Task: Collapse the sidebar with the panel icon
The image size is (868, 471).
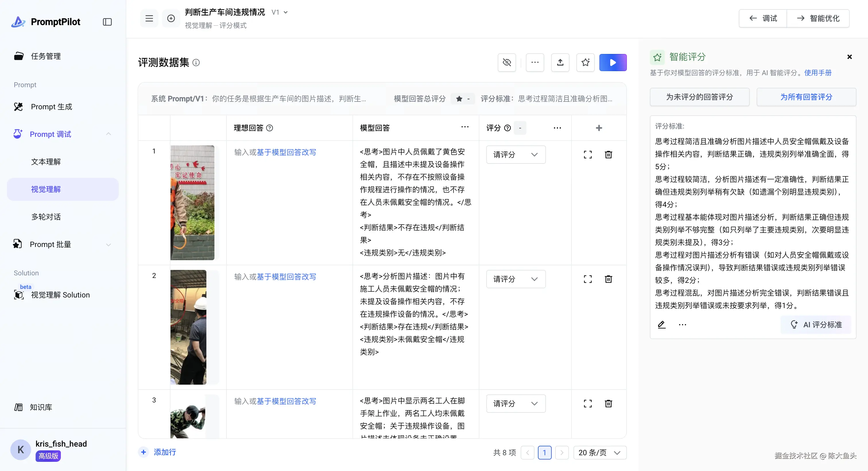Action: (107, 22)
